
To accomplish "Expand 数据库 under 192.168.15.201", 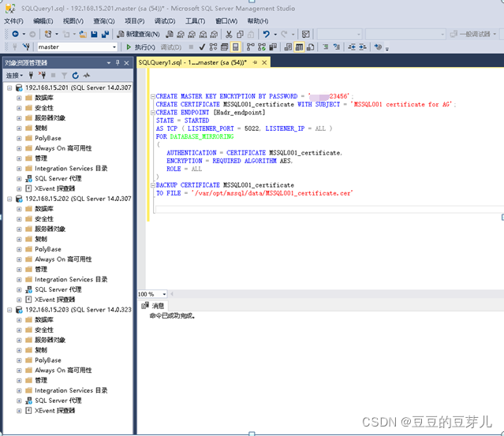I will (19, 98).
